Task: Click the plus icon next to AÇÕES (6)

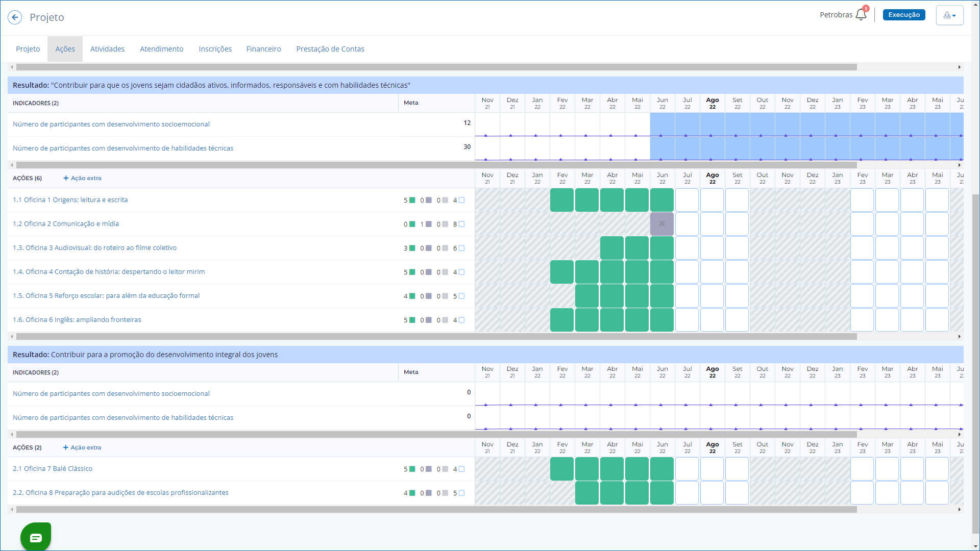Action: pos(66,178)
